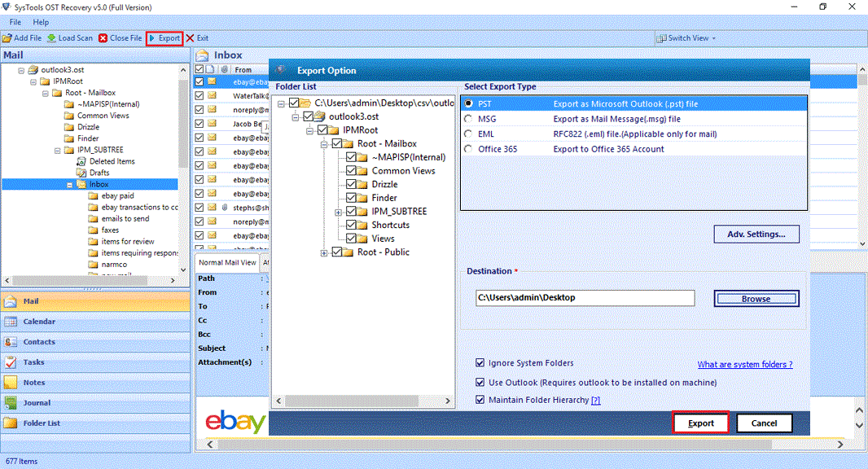868x469 pixels.
Task: Uncheck the Views folder checkbox
Action: click(x=351, y=238)
